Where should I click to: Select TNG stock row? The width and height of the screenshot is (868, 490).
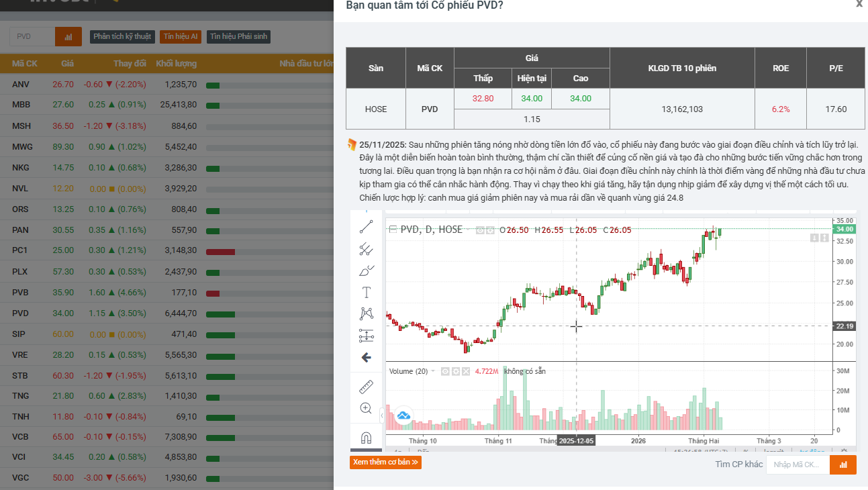(x=166, y=397)
